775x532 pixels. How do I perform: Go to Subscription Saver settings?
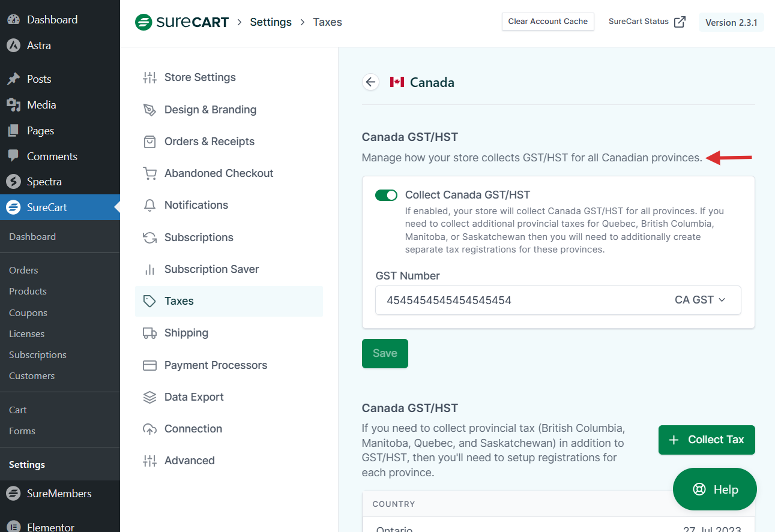pos(211,269)
